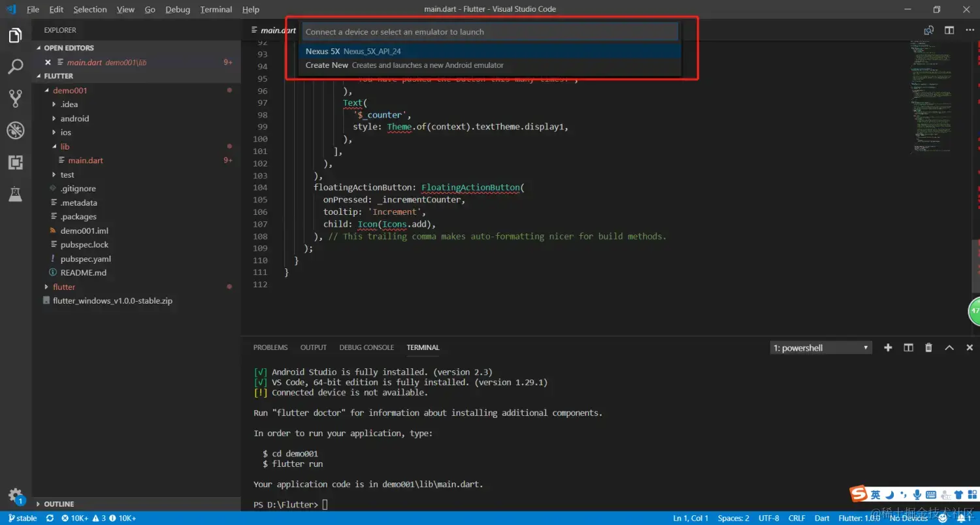Open the Debug menu
The width and height of the screenshot is (980, 525).
(178, 9)
